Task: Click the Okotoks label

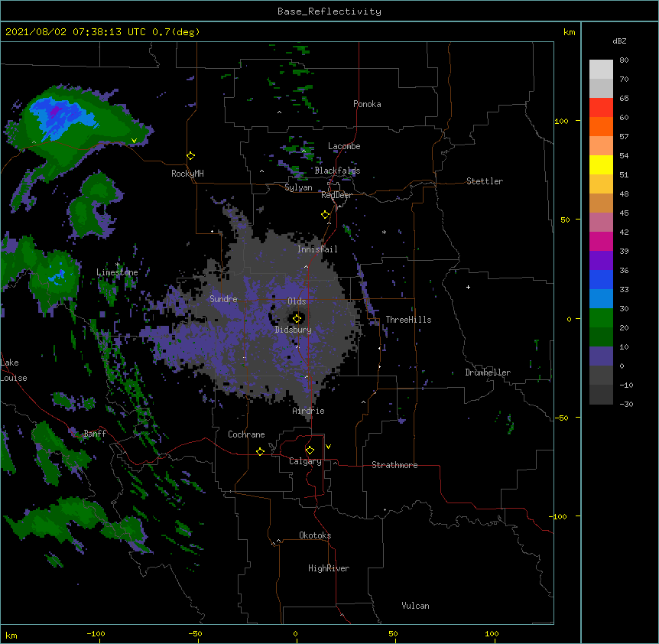Action: coord(315,535)
